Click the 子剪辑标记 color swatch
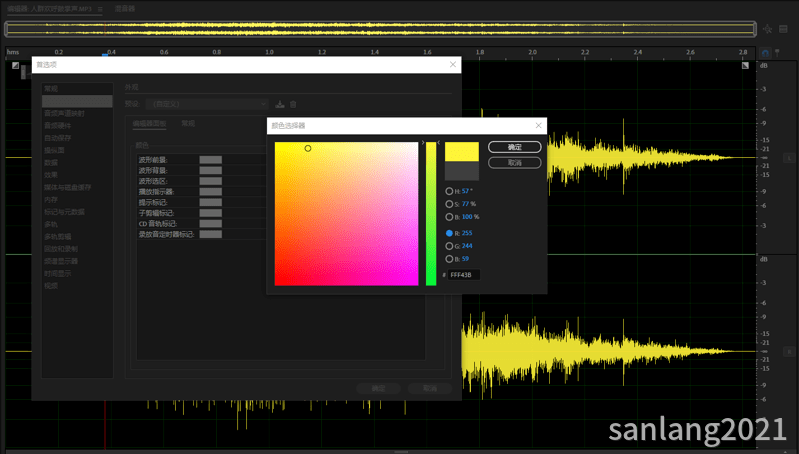Screen dimensions: 799x454 click(x=210, y=213)
